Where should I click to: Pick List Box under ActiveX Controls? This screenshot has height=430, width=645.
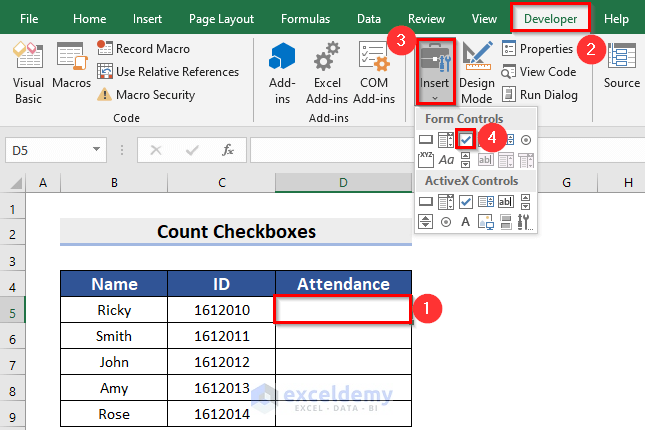tap(486, 202)
